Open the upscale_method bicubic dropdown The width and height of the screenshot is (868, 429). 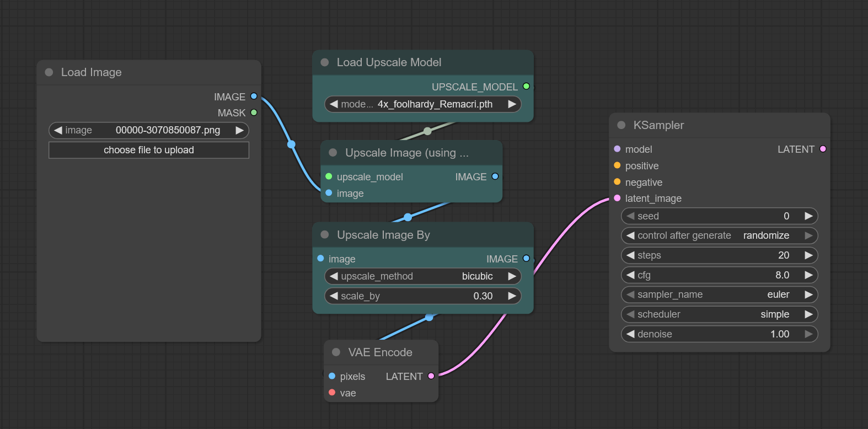point(423,276)
